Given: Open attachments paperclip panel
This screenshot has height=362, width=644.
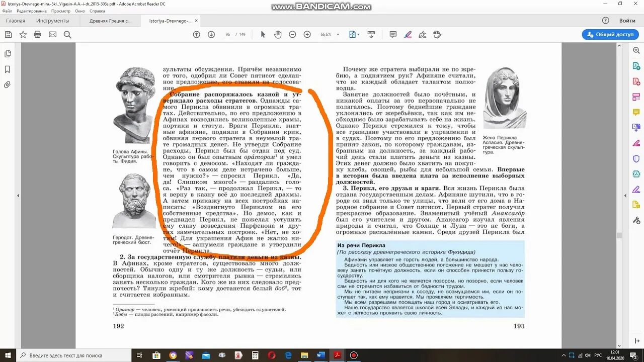Looking at the screenshot, I should [8, 84].
